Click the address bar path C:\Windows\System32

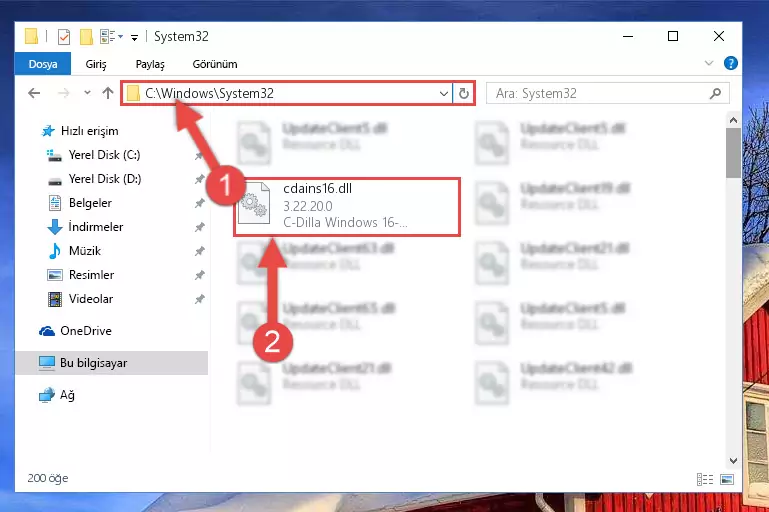click(x=209, y=93)
